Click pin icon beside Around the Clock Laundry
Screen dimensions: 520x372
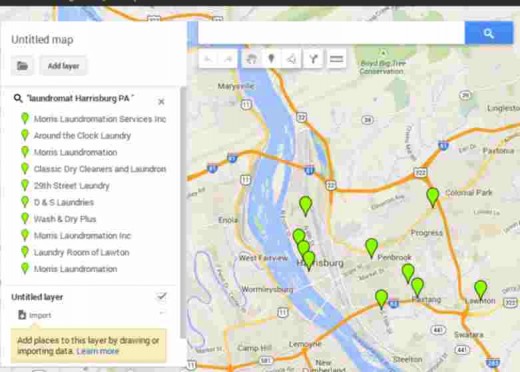tap(25, 135)
